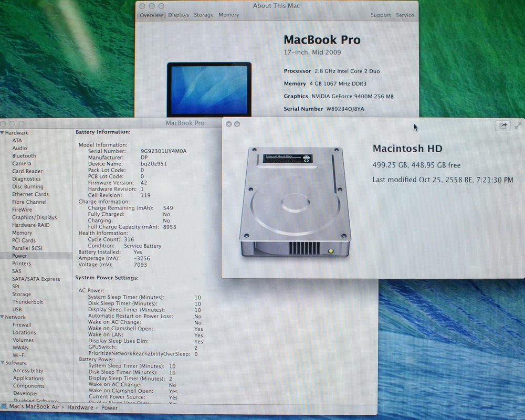Click the Macintosh HD title
Viewport: 525px width, 420px height.
(407, 149)
